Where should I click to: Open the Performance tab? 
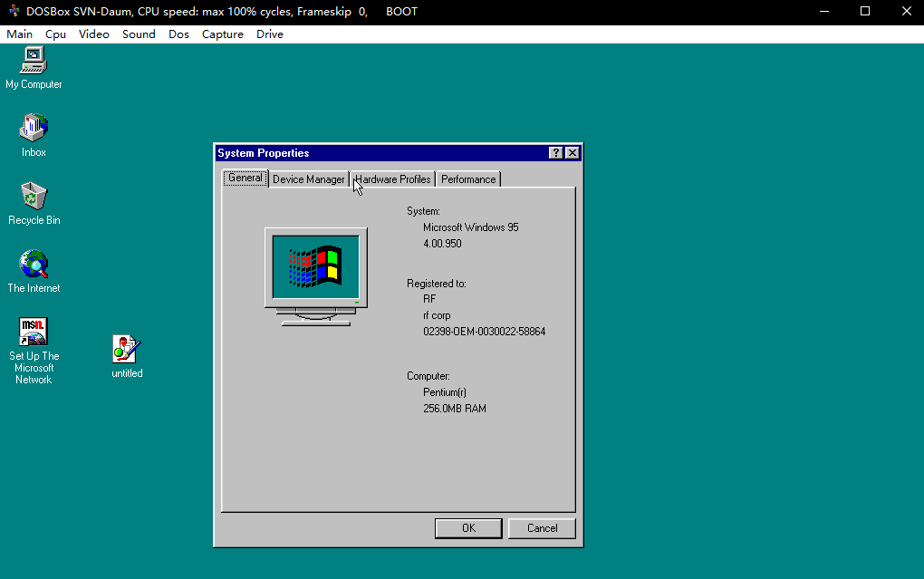pyautogui.click(x=467, y=179)
